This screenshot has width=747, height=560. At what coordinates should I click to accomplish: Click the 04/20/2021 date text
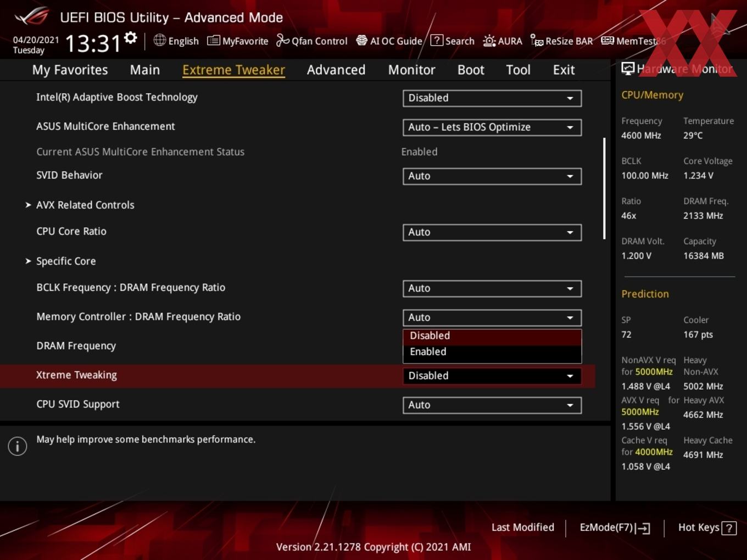point(36,40)
